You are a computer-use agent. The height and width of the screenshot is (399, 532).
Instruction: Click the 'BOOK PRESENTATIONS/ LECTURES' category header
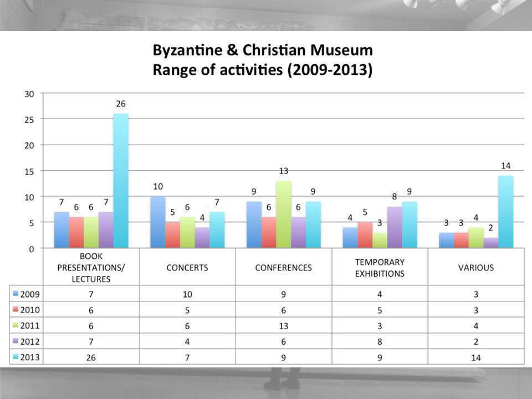(x=91, y=267)
